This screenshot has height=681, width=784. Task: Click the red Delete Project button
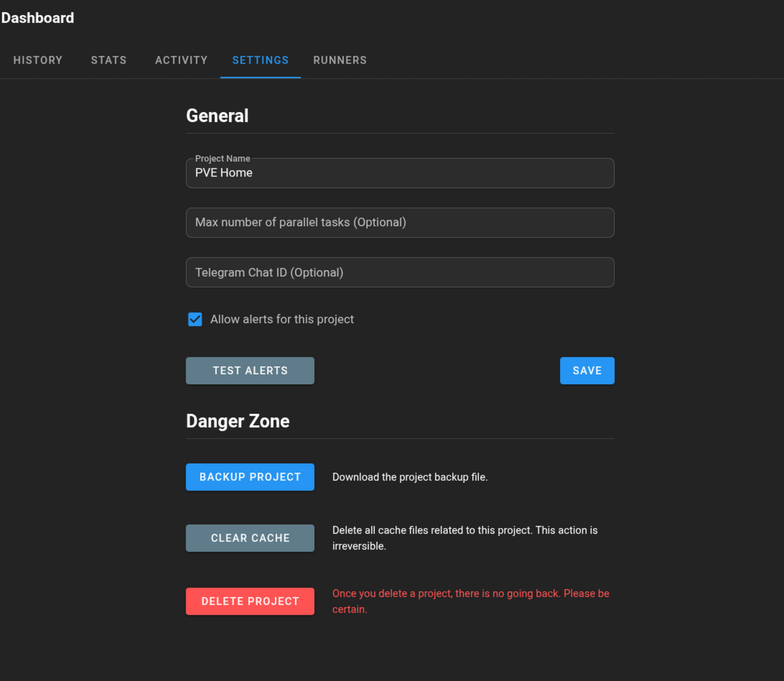(249, 601)
